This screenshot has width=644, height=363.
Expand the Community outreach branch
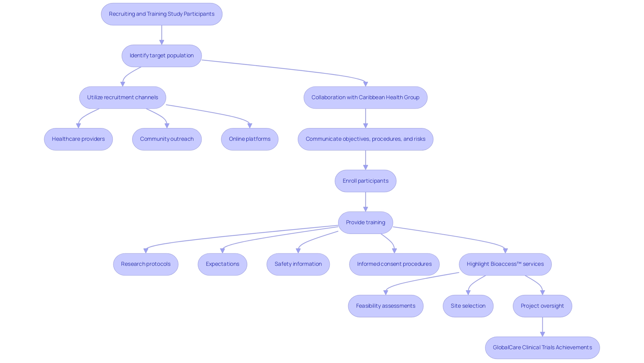tap(166, 138)
